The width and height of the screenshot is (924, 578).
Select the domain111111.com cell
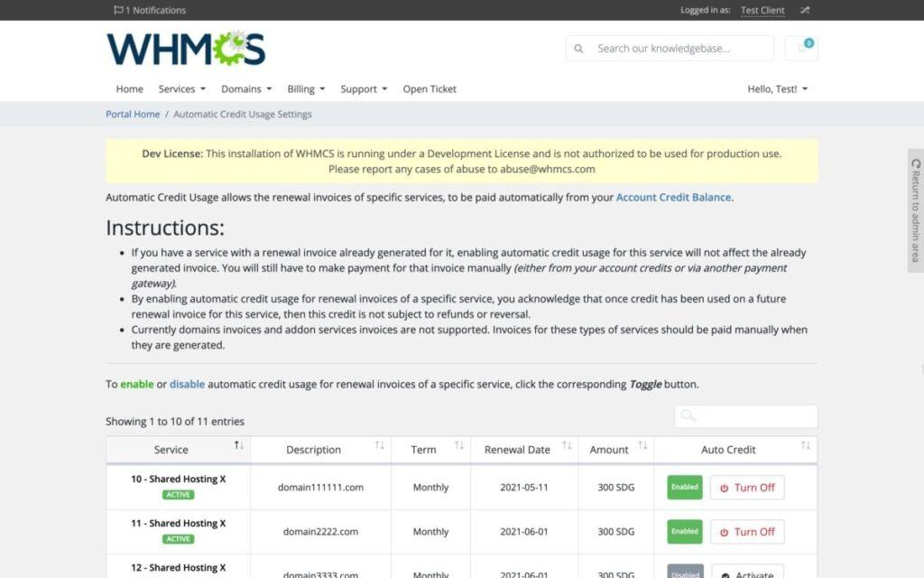[x=320, y=488]
